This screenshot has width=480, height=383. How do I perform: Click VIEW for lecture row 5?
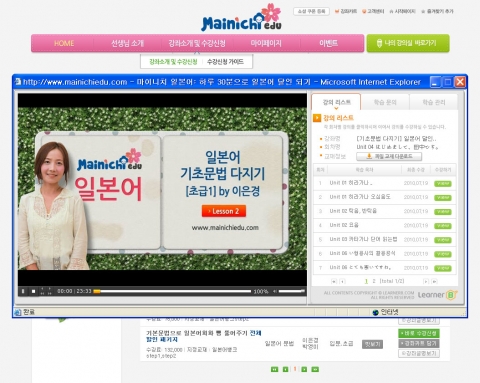[x=443, y=240]
